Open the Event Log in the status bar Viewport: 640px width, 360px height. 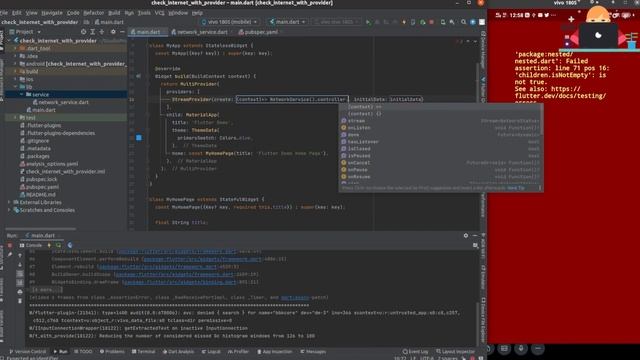(x=415, y=351)
